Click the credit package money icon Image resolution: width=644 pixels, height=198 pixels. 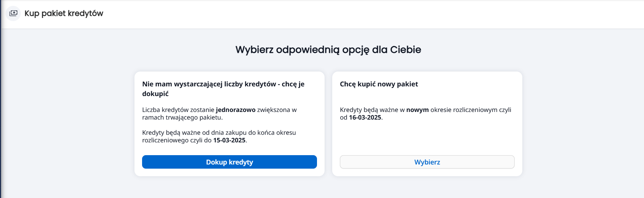(13, 13)
